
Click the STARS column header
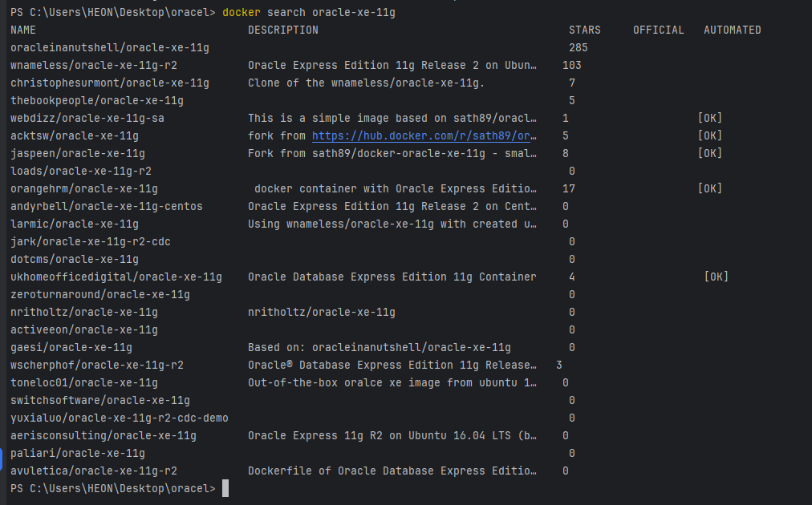click(x=585, y=30)
